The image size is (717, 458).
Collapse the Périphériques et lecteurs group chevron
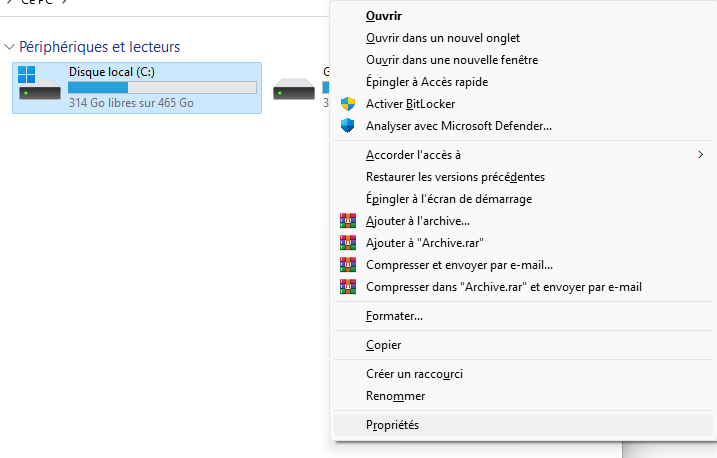[x=9, y=47]
